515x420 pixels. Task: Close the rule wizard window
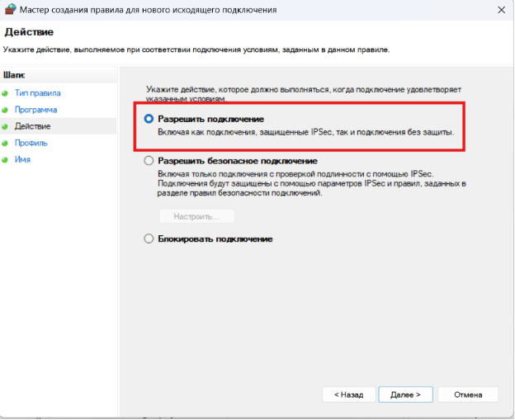[501, 10]
